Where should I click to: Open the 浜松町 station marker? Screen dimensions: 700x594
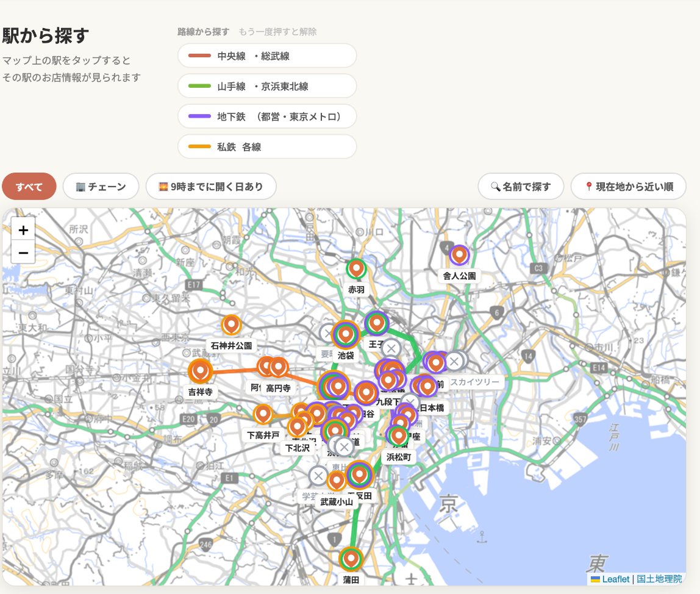click(398, 436)
